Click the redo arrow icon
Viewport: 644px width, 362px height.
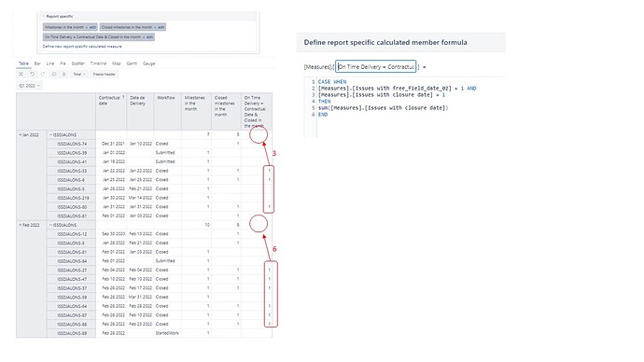(42, 75)
